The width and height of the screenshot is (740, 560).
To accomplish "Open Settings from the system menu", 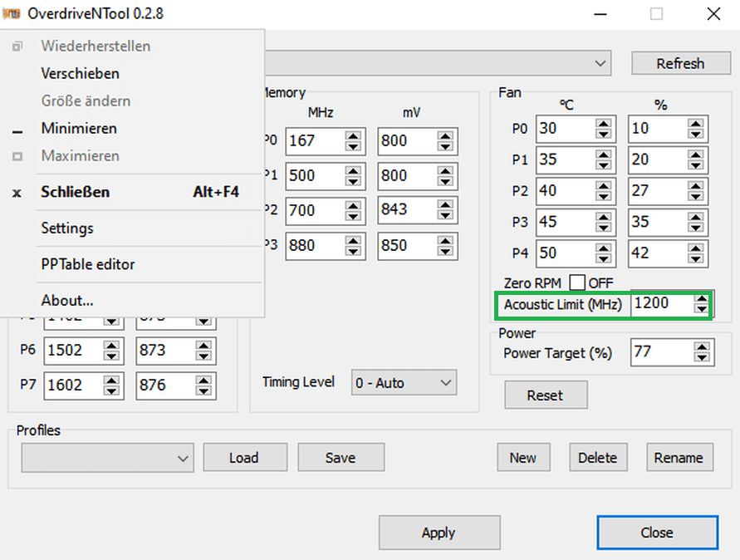I will click(x=67, y=228).
